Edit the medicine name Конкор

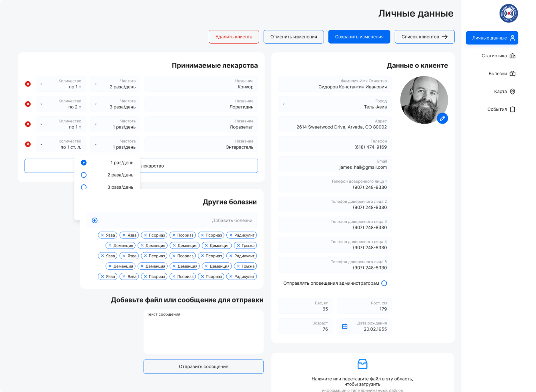point(201,84)
